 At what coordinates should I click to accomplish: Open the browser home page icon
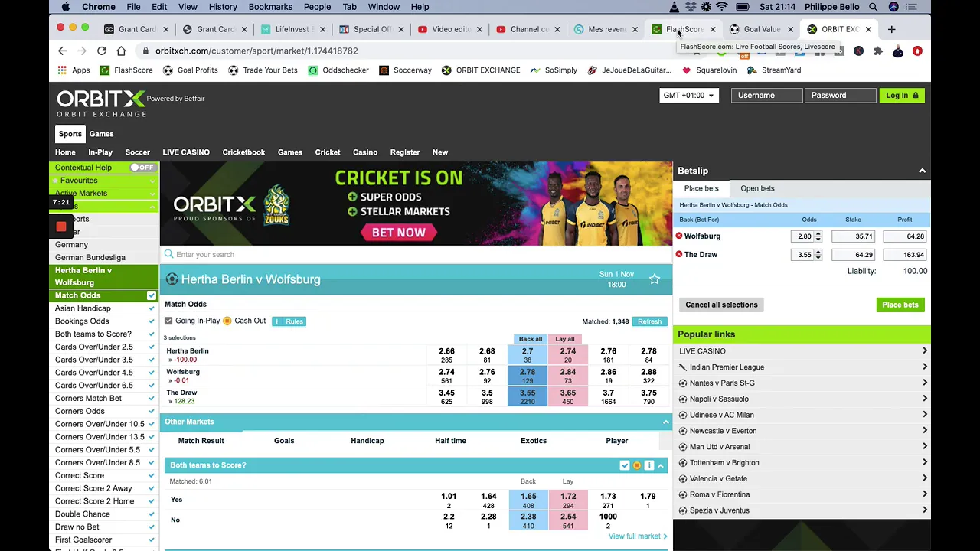(x=121, y=51)
